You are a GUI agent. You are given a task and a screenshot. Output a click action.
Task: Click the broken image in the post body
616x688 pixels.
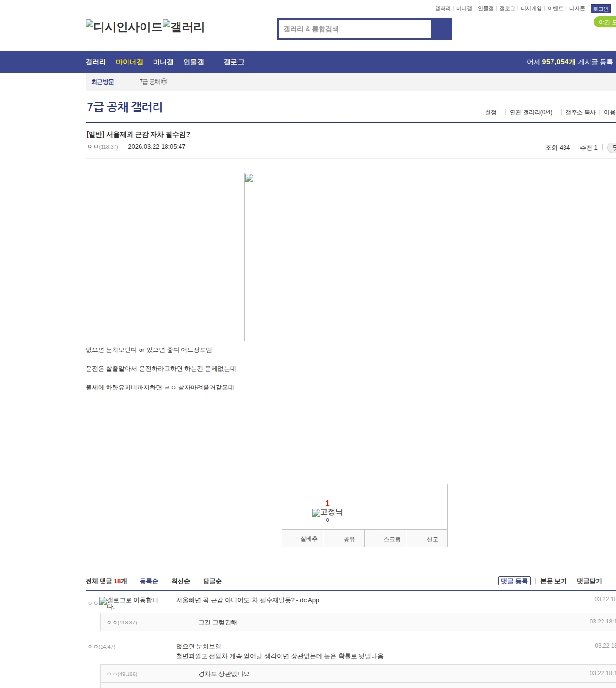point(376,257)
